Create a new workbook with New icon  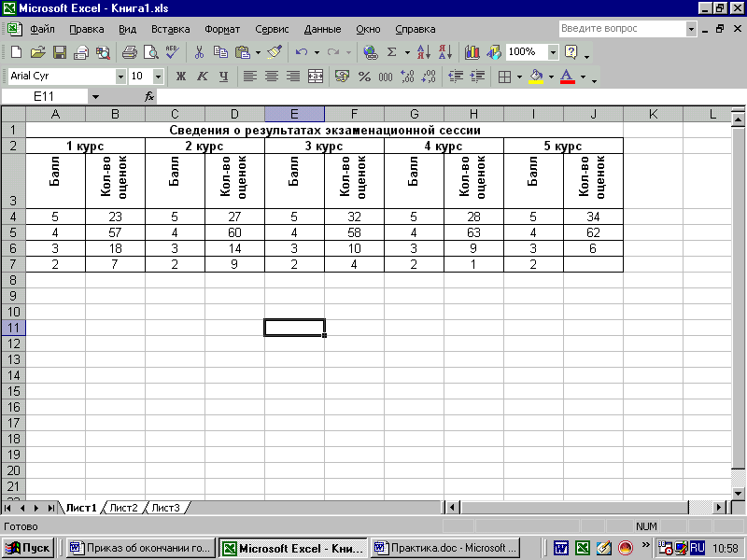[x=16, y=52]
